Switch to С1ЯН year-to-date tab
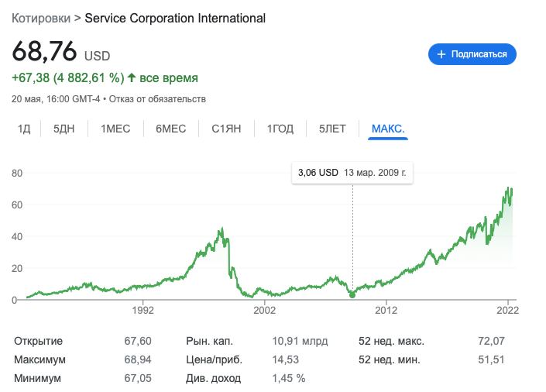Image resolution: width=546 pixels, height=392 pixels. pyautogui.click(x=228, y=129)
